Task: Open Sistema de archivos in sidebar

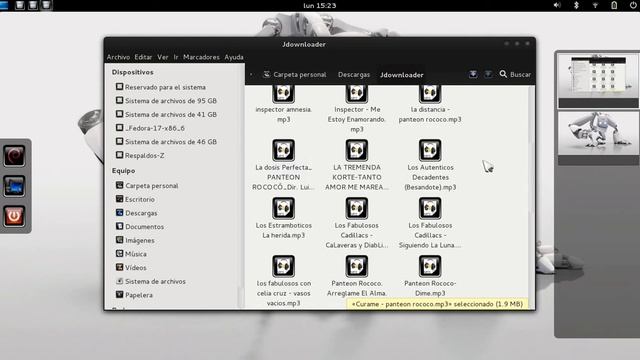Action: click(x=151, y=281)
